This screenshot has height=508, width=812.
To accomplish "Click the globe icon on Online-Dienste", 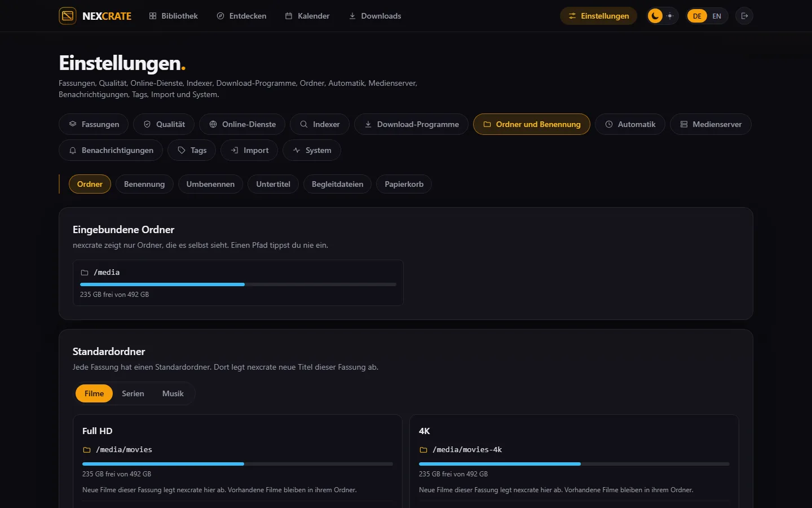I will click(213, 124).
